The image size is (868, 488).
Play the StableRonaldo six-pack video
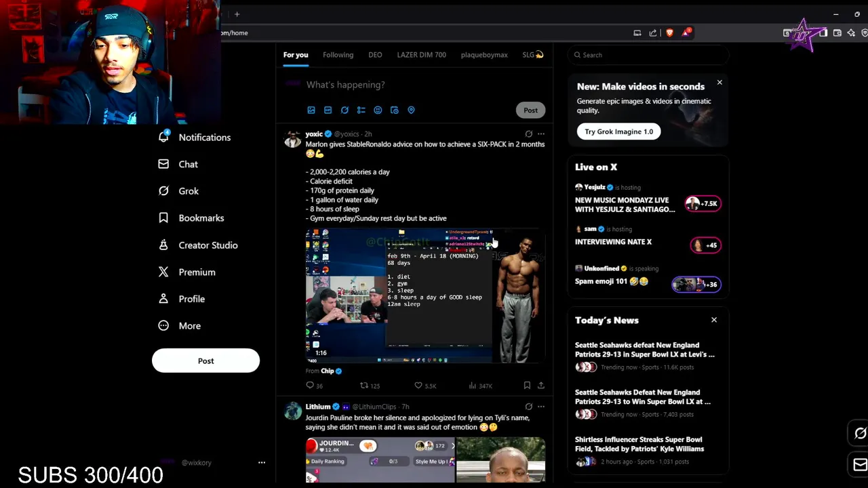[x=425, y=296]
